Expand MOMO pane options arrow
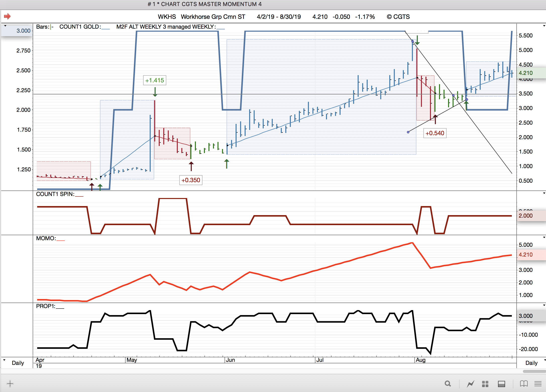Screen dimensions: 546x392 (x=544, y=237)
